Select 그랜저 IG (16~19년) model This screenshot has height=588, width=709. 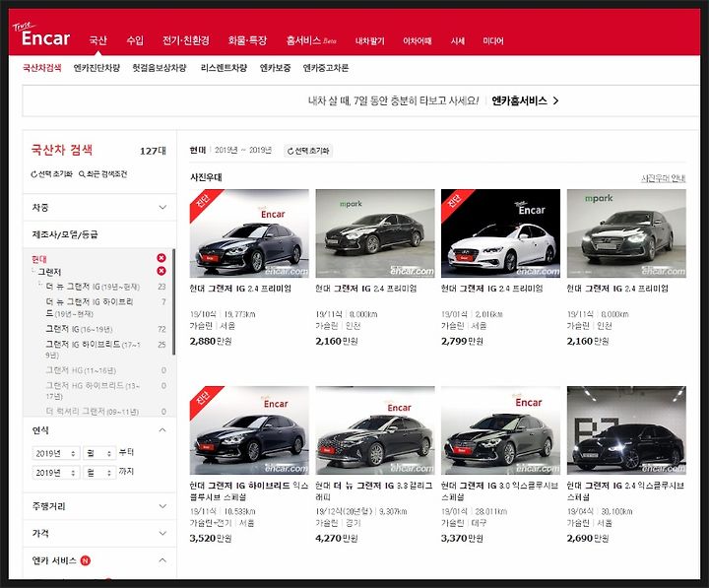pos(79,329)
